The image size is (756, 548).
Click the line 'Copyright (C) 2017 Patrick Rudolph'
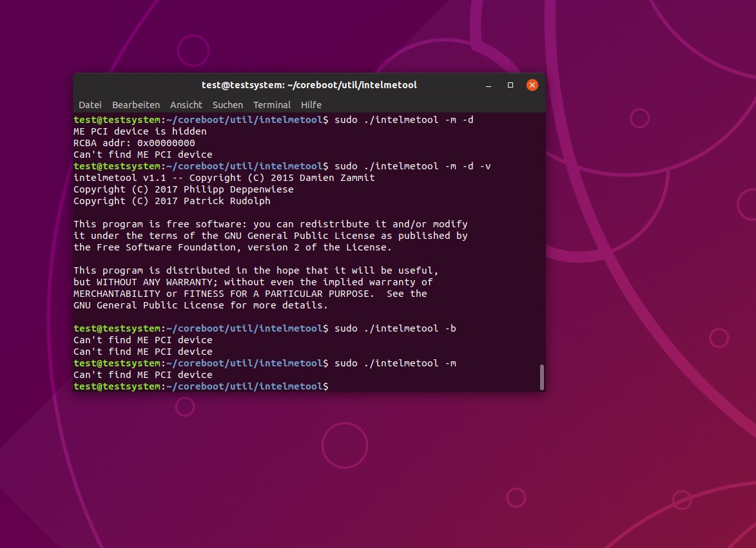(171, 201)
